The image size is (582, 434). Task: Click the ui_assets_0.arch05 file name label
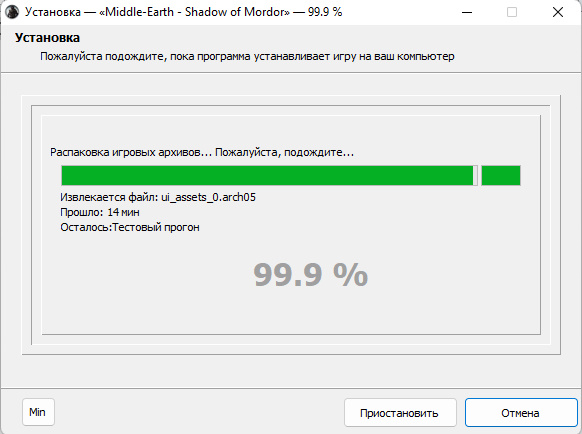208,197
